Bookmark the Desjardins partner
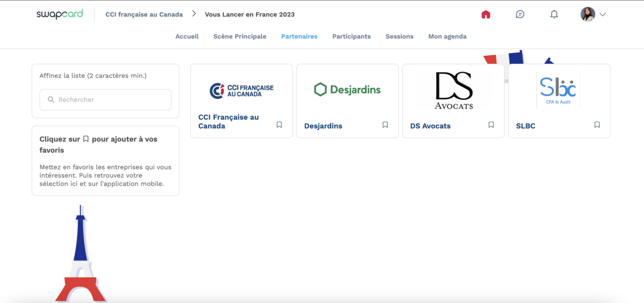Viewport: 644px width, 303px height. point(385,125)
